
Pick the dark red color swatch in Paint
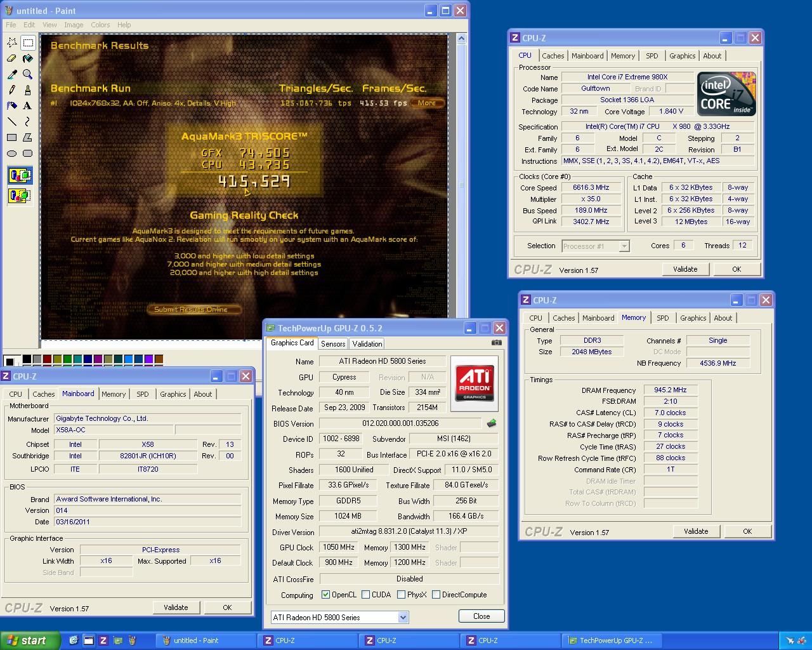(47, 360)
